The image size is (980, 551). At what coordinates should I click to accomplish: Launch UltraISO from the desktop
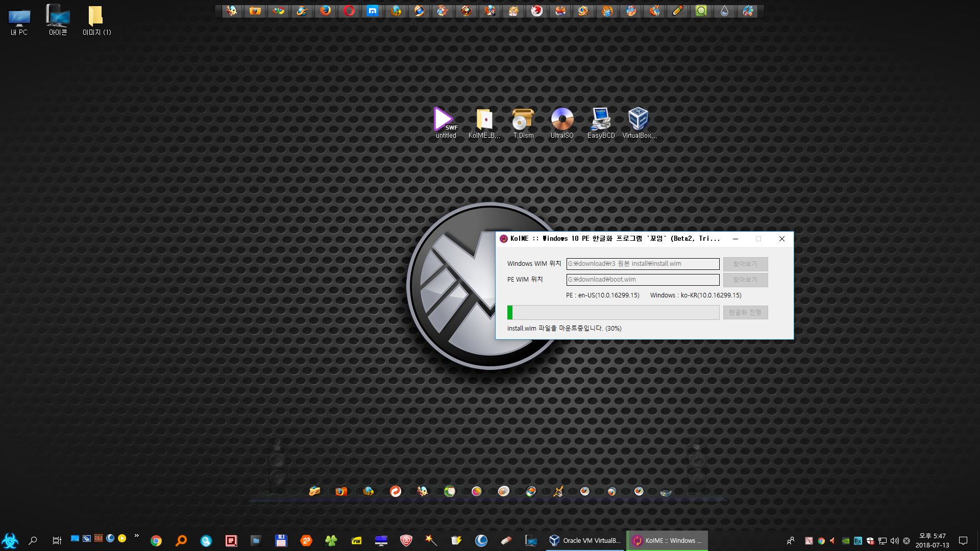562,122
